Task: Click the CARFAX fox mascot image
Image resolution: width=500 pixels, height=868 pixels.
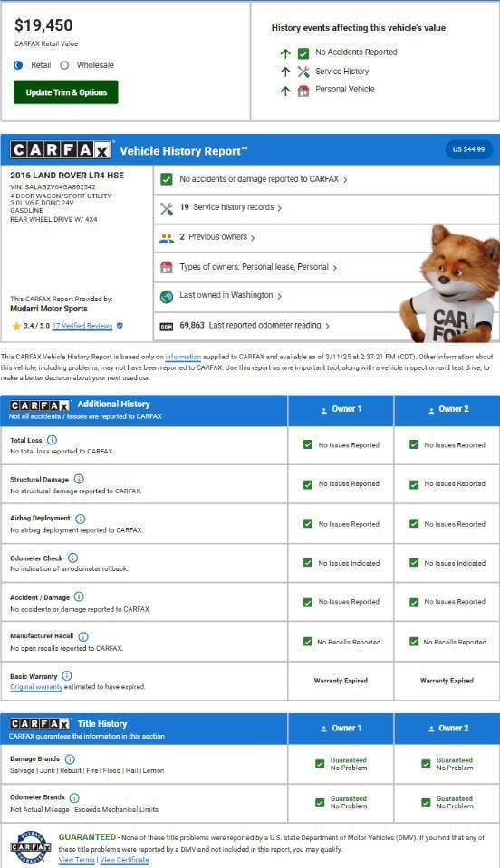Action: [x=449, y=283]
